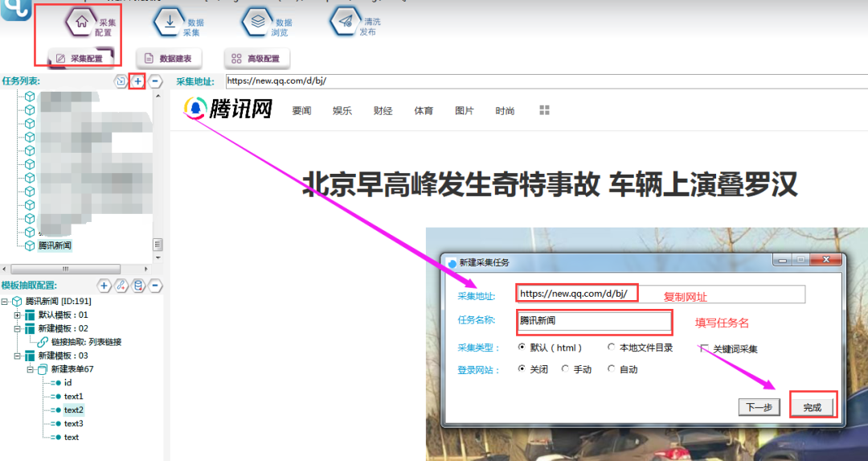The image size is (868, 461).
Task: Switch to the 高级配置 tab
Action: [x=257, y=58]
